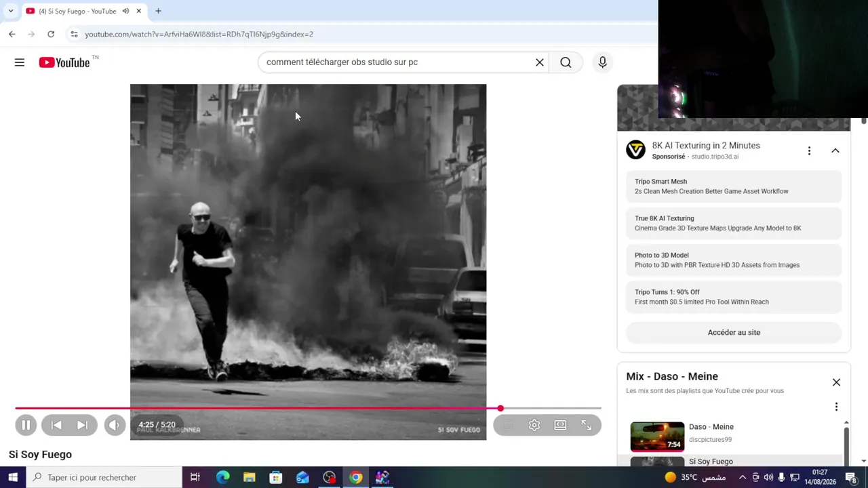868x488 pixels.
Task: Click the Tripo ad logo avatar
Action: (635, 150)
